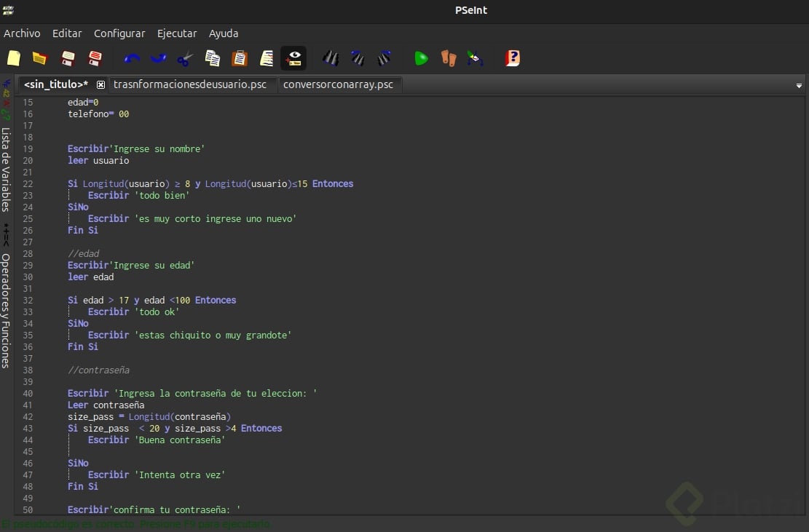Open the tab list dropdown arrow
This screenshot has width=809, height=532.
pos(799,85)
